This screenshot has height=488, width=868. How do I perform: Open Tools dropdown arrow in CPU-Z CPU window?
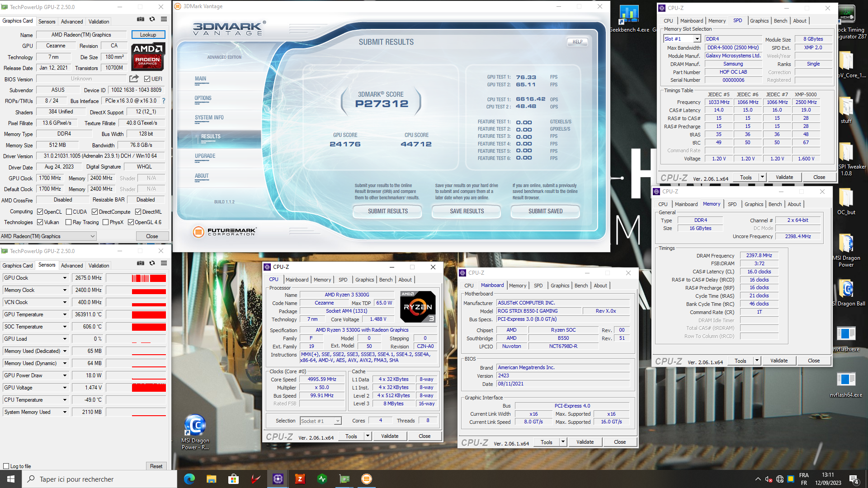(x=368, y=436)
